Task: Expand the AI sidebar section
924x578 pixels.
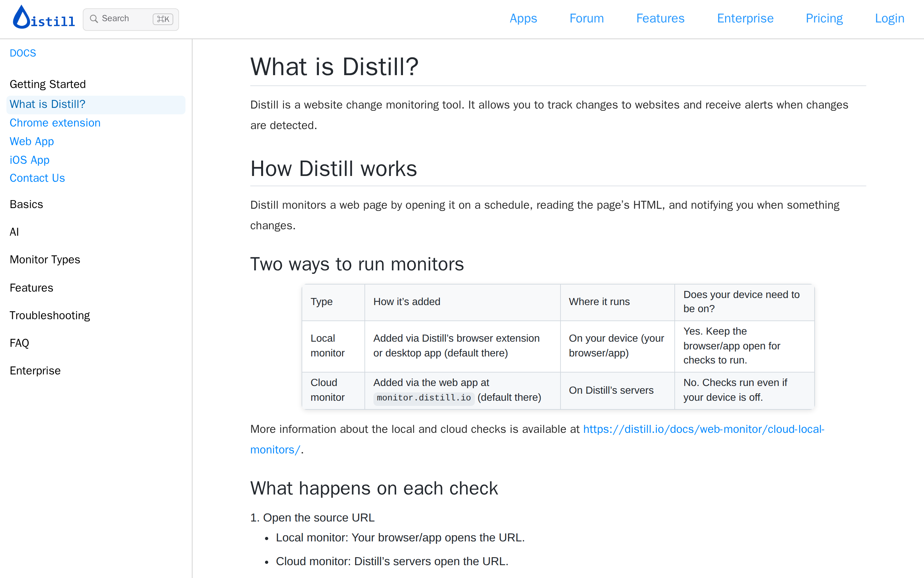Action: pos(14,232)
